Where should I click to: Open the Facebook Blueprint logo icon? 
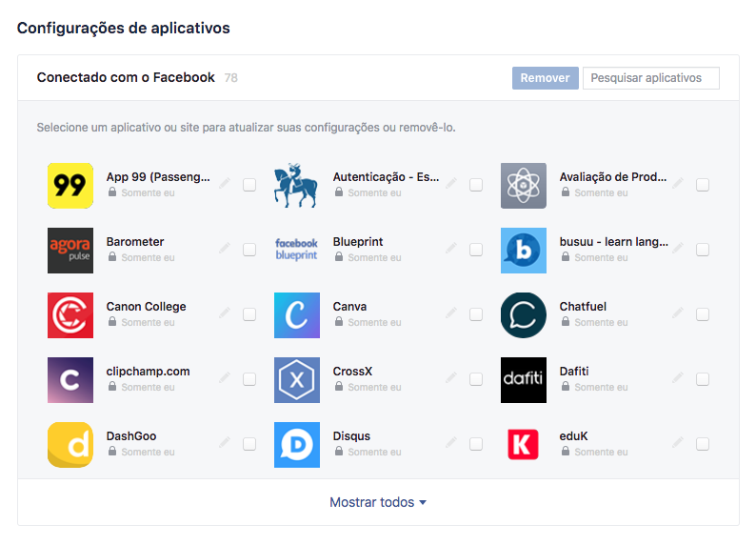pos(296,250)
